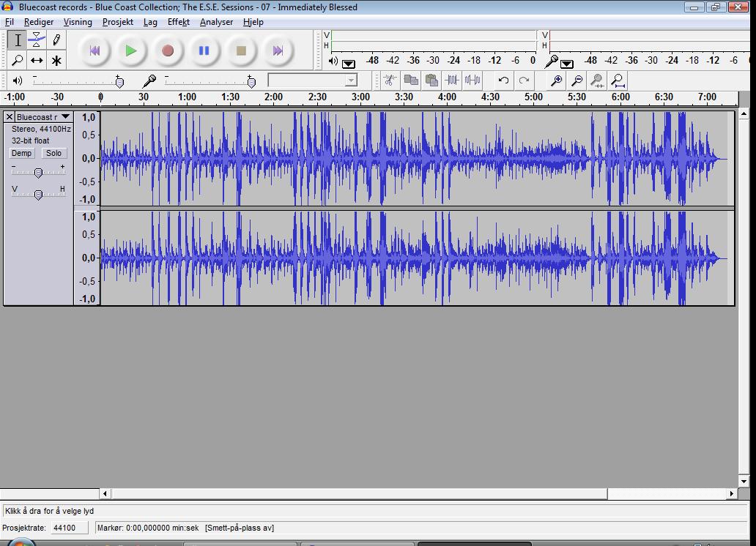Open the Effekt menu
This screenshot has height=546, width=756.
178,22
